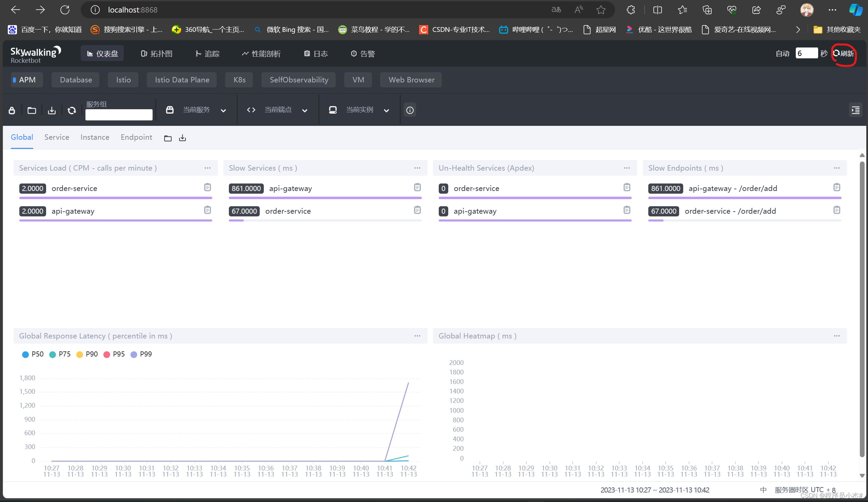Toggle P90 series in latency legend
This screenshot has width=868, height=502.
(87, 354)
